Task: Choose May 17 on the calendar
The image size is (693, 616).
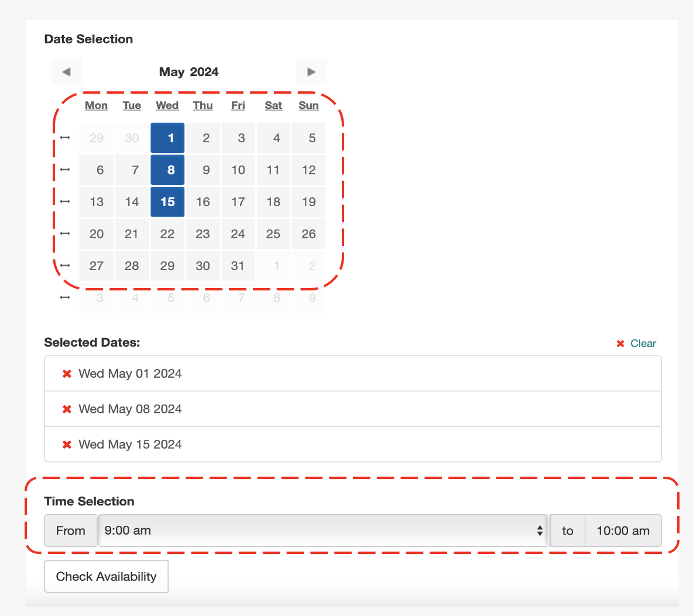Action: tap(238, 201)
